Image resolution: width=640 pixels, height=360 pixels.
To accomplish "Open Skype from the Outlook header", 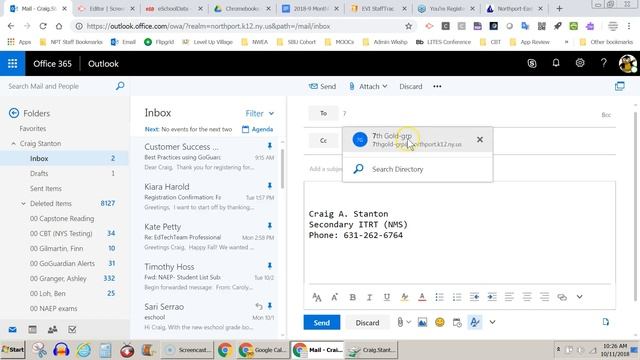I will tap(531, 63).
